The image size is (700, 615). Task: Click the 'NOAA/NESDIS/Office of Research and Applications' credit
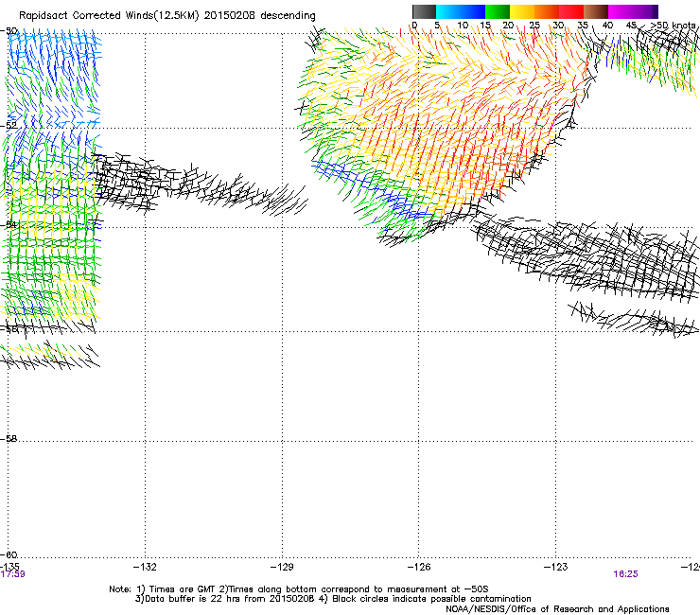[557, 608]
